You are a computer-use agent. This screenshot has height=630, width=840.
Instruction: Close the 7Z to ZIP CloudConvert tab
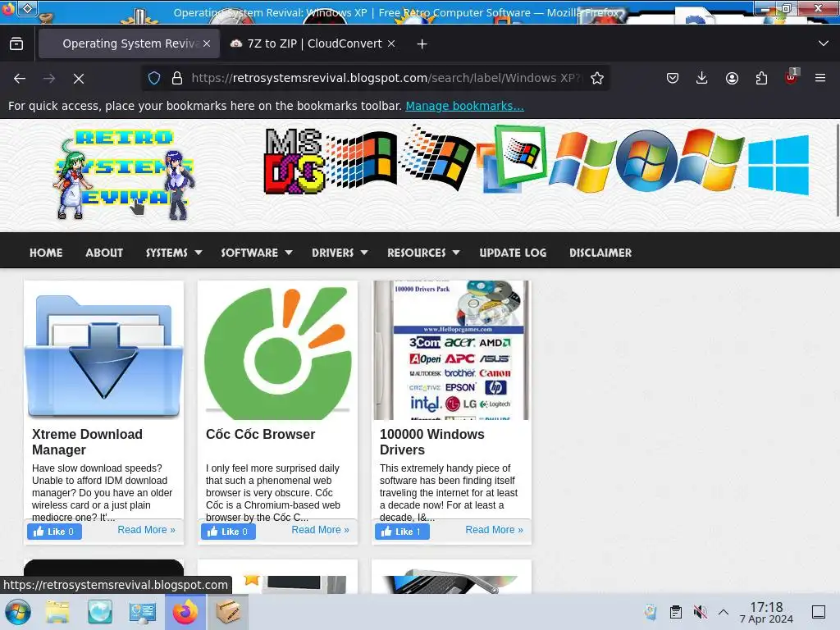tap(391, 43)
